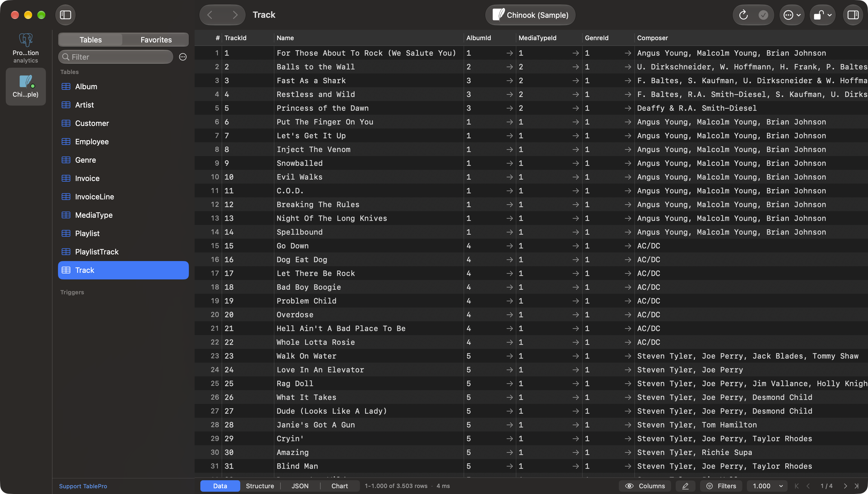
Task: Open the Genre table
Action: 123,160
